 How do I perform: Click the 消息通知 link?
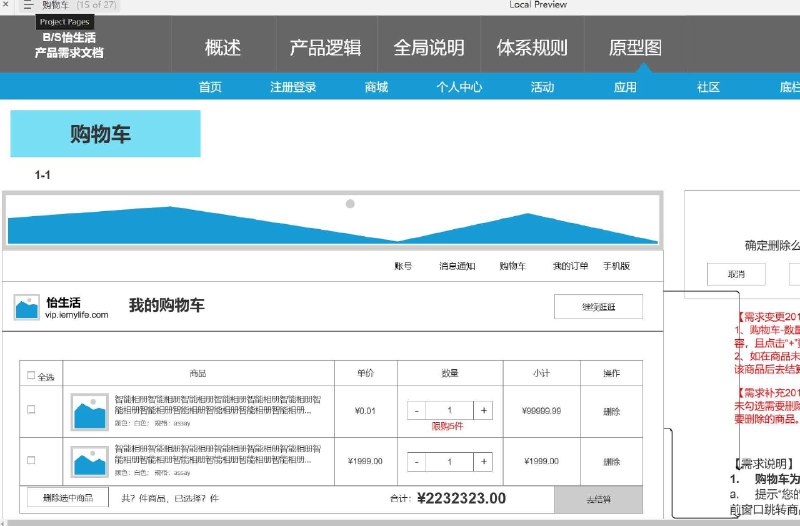click(x=457, y=266)
